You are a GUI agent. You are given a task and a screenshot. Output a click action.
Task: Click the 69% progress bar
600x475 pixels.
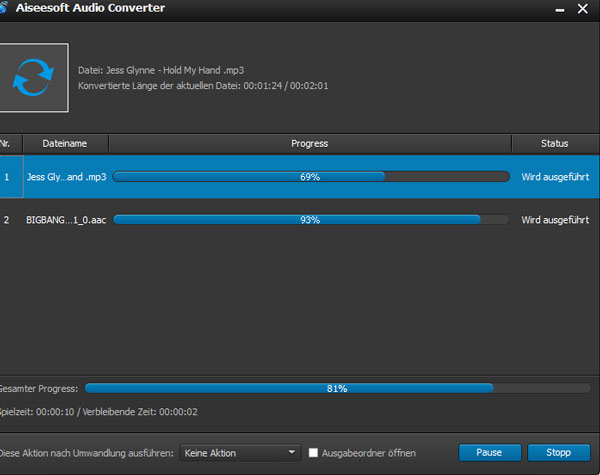pos(310,177)
